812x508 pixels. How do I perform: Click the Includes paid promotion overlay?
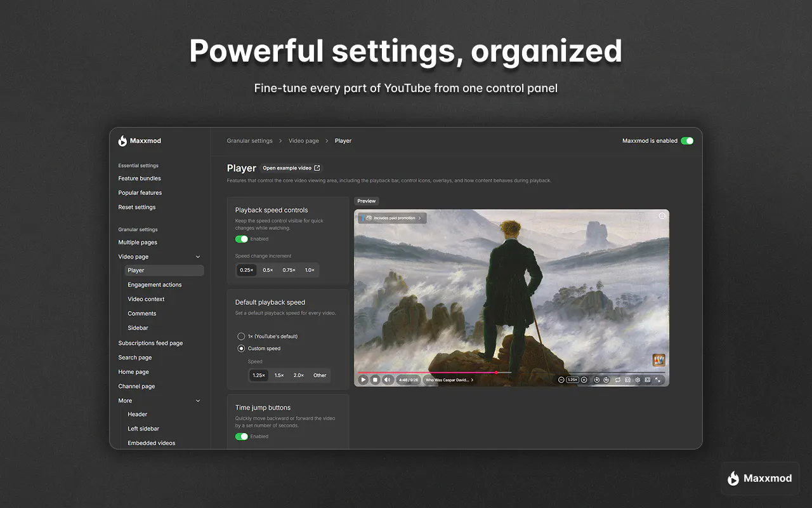click(x=393, y=218)
